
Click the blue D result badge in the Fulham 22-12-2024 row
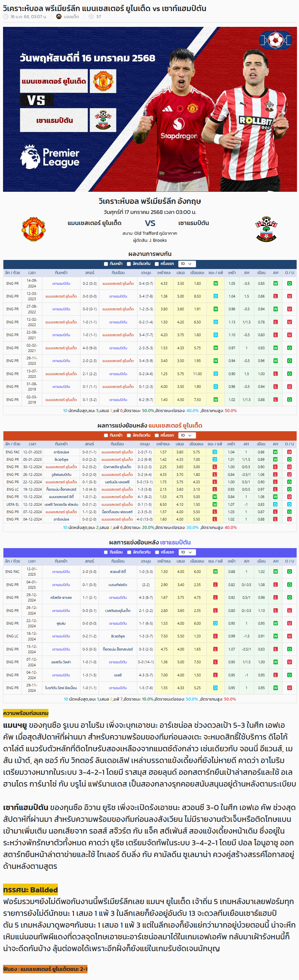point(216,624)
